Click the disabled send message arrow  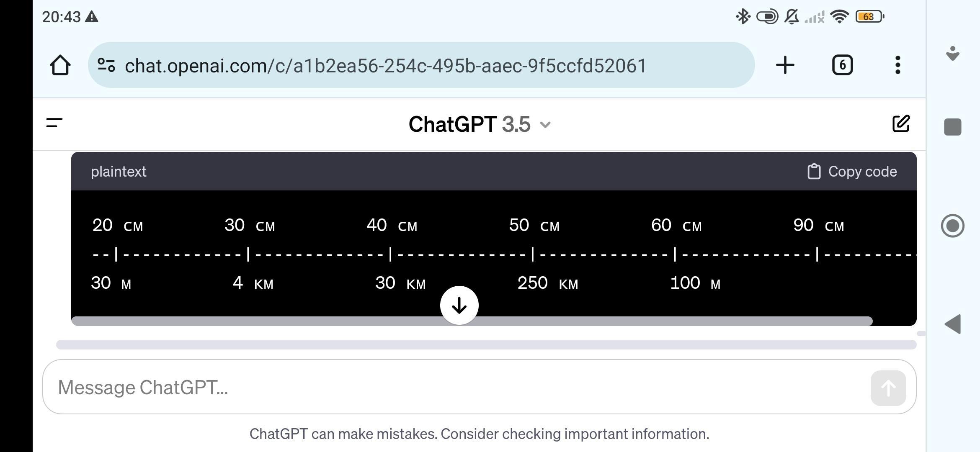click(x=888, y=388)
